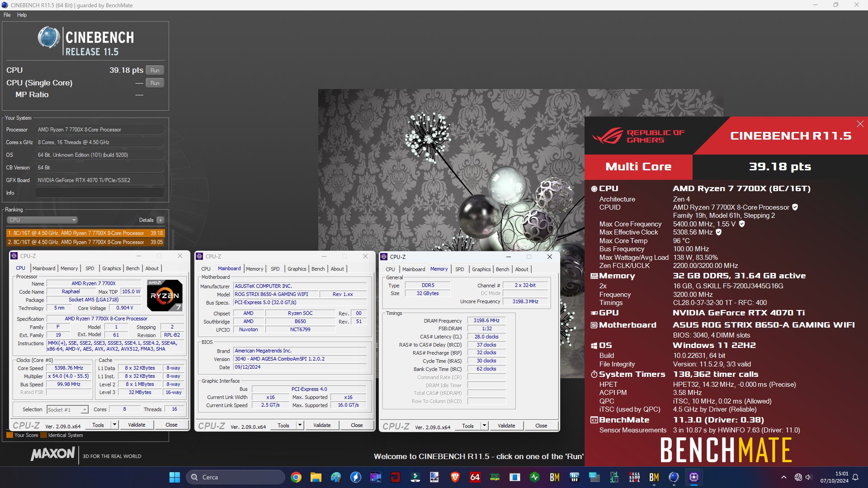Viewport: 868px width, 488px height.
Task: Show hidden tray icons chevron
Action: 783,477
